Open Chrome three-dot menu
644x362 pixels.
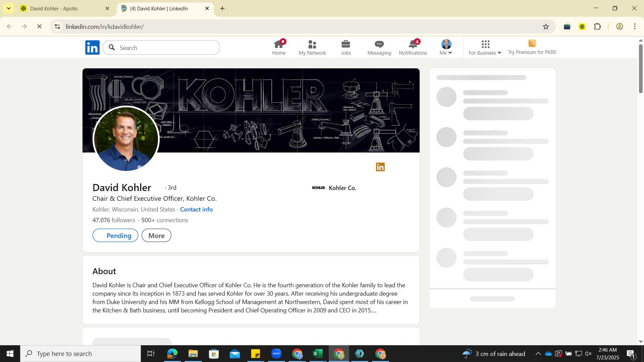635,26
